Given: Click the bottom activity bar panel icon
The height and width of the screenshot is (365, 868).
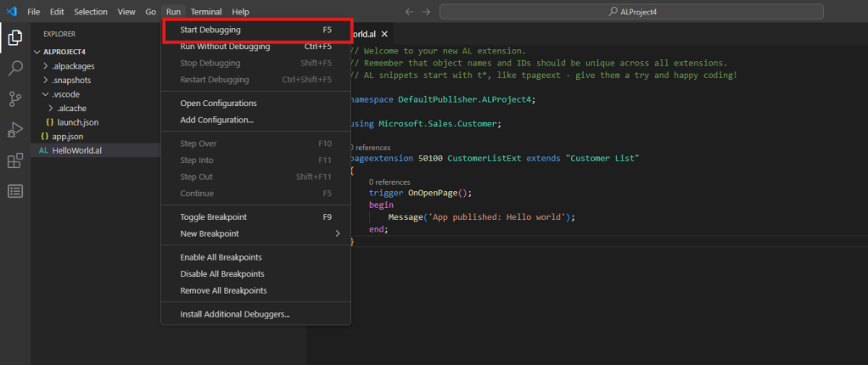Looking at the screenshot, I should [x=14, y=191].
